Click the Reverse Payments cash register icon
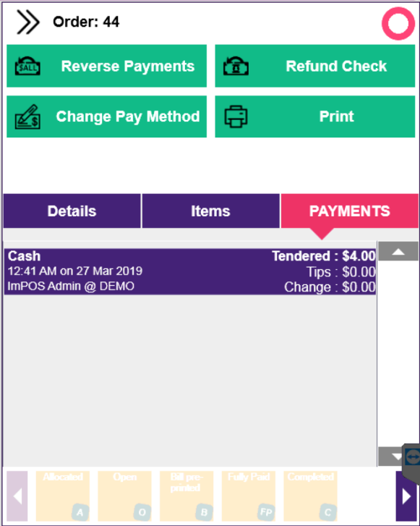This screenshot has width=420, height=526. (27, 66)
